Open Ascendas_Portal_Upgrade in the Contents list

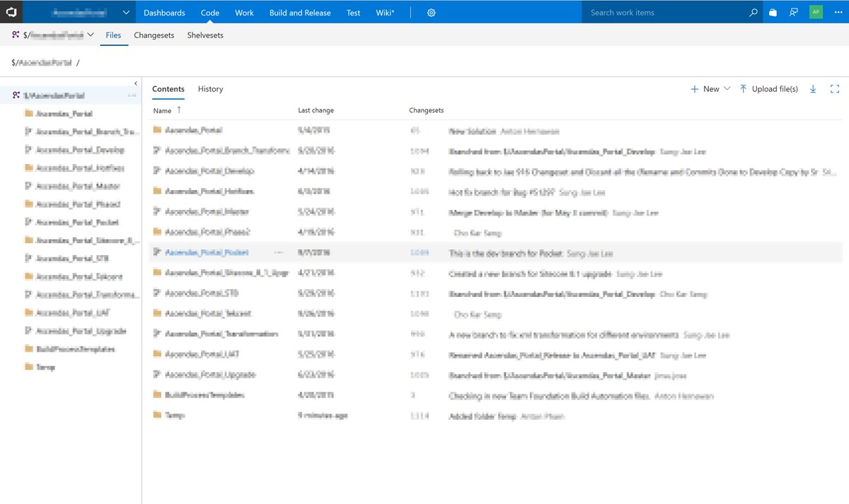210,375
